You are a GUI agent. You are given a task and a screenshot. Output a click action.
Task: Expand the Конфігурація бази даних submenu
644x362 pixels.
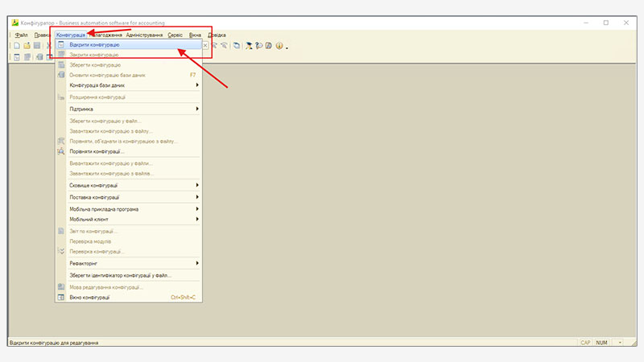pos(197,84)
